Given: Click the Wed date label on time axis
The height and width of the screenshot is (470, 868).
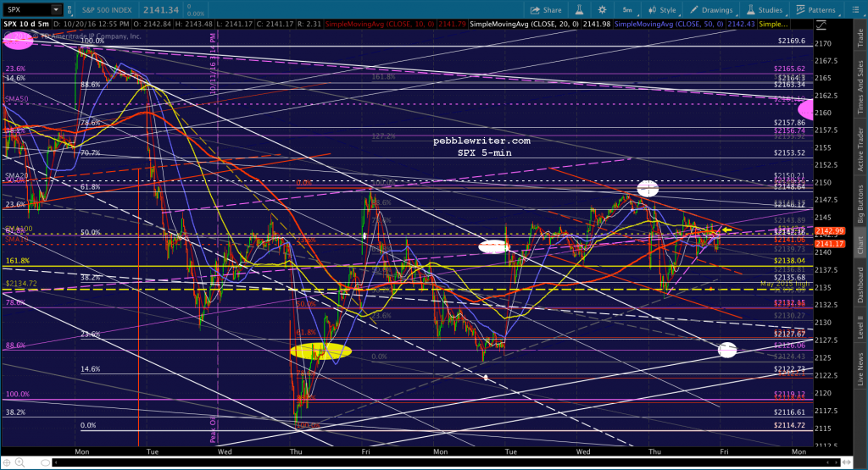Looking at the screenshot, I should (x=225, y=451).
